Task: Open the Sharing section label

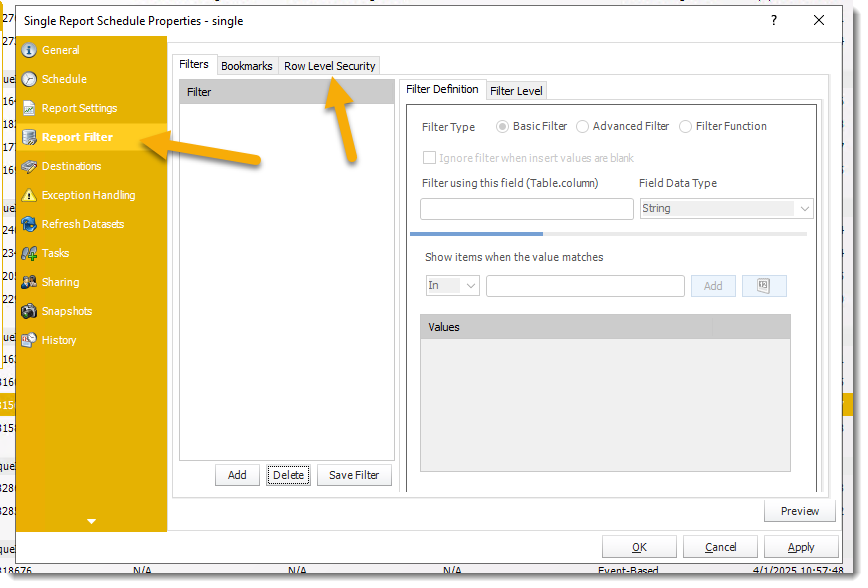Action: click(x=60, y=282)
